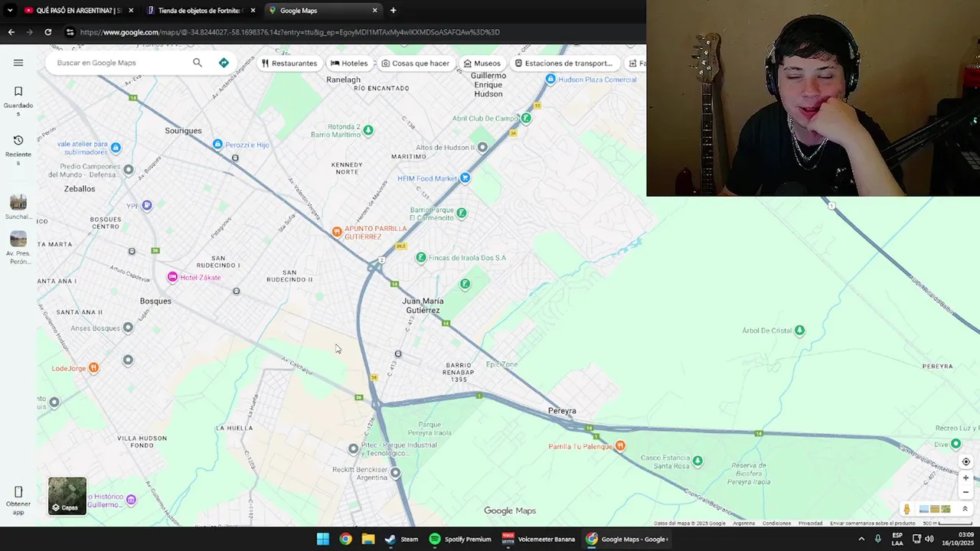
Task: Select the Fincas de Iraola Dos marker
Action: 420,258
